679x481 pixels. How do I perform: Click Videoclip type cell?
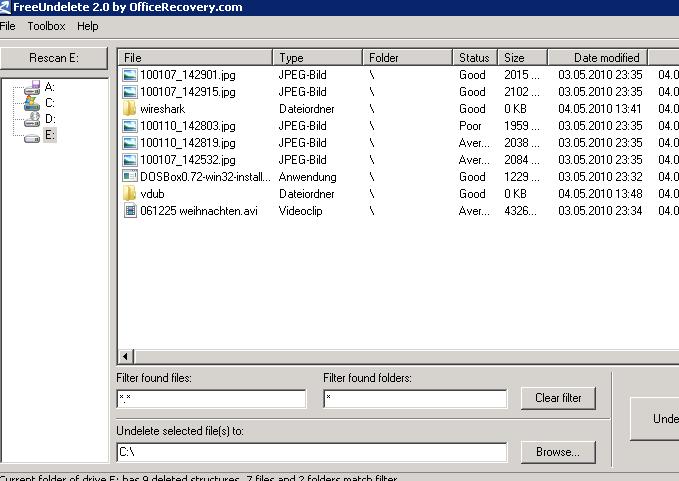pos(301,211)
